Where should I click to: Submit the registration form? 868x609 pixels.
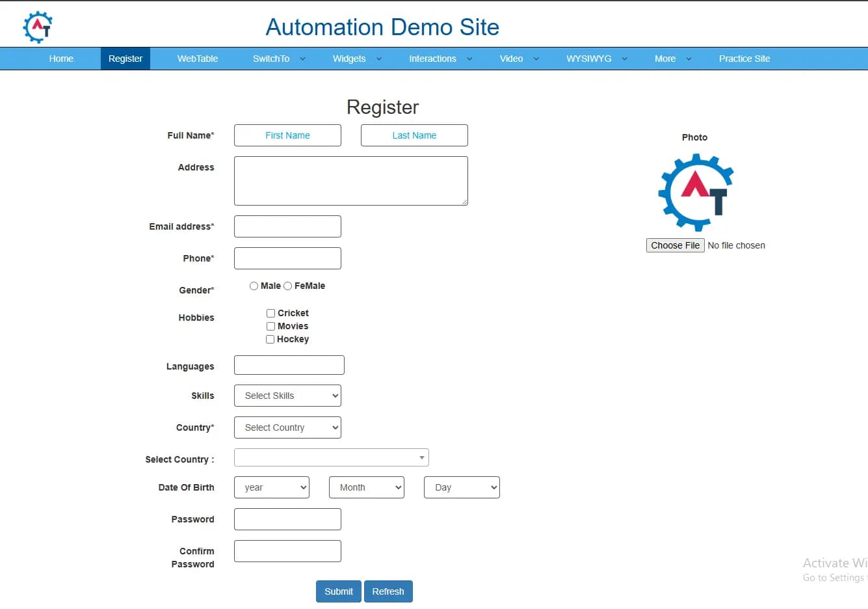coord(339,591)
